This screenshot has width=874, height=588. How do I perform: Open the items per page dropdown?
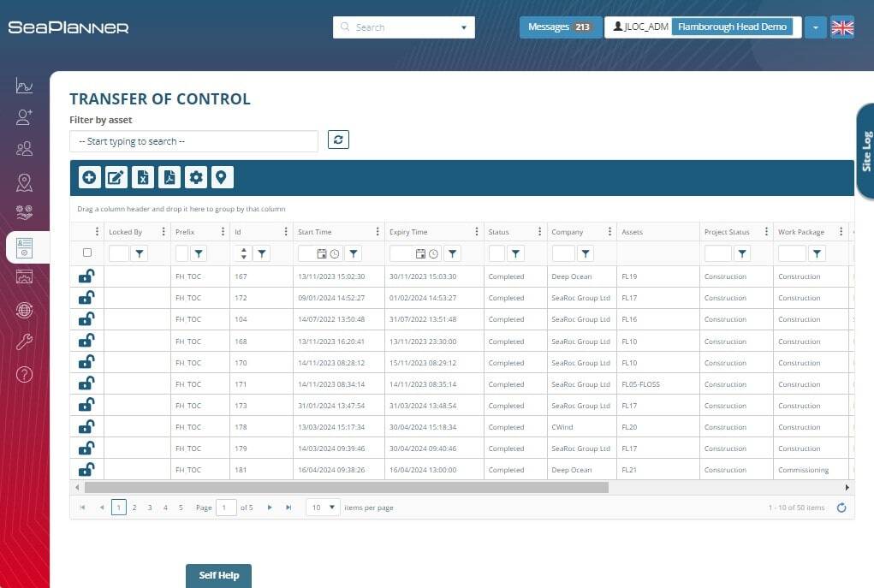tap(324, 508)
